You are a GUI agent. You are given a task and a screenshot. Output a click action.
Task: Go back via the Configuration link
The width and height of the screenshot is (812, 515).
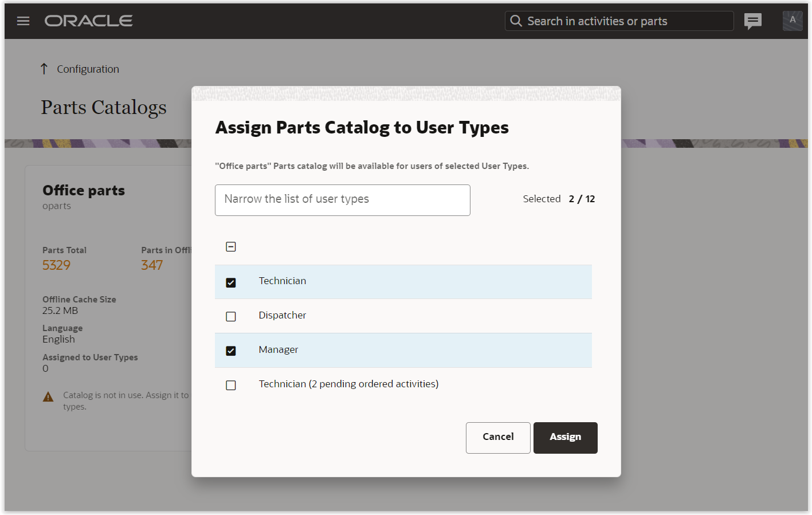click(x=88, y=69)
